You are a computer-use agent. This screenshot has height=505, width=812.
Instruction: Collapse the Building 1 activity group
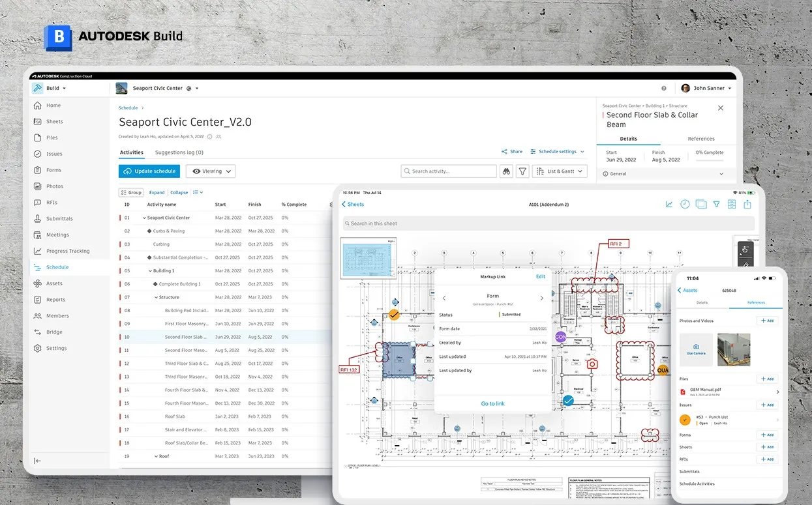point(150,270)
